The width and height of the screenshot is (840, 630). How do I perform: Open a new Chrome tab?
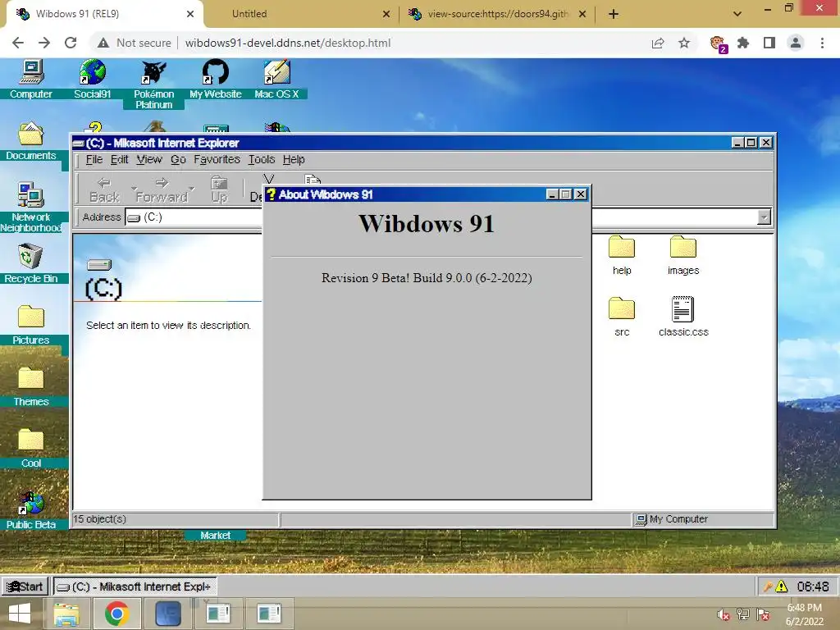tap(614, 14)
